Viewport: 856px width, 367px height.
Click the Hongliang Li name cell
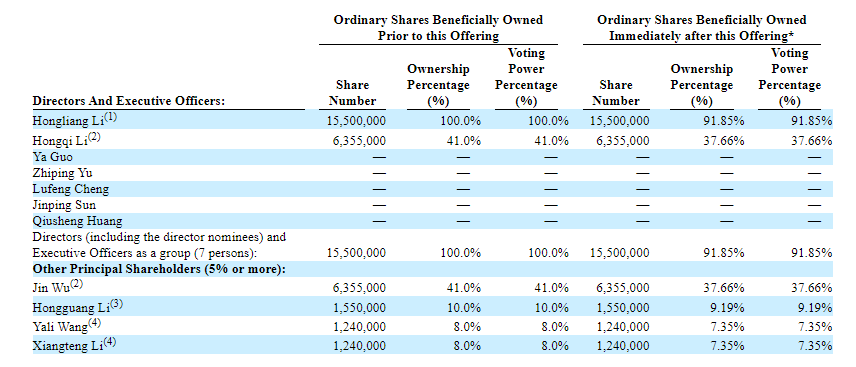(x=67, y=120)
